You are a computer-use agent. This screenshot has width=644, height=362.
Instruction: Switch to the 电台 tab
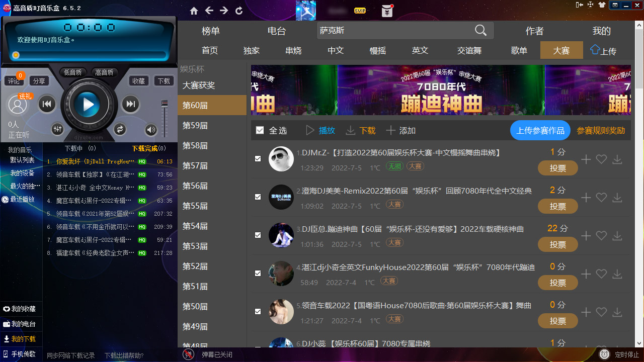pos(276,31)
